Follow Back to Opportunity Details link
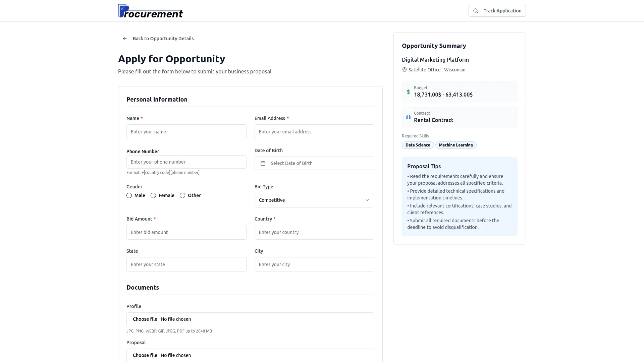This screenshot has height=362, width=644. (163, 38)
